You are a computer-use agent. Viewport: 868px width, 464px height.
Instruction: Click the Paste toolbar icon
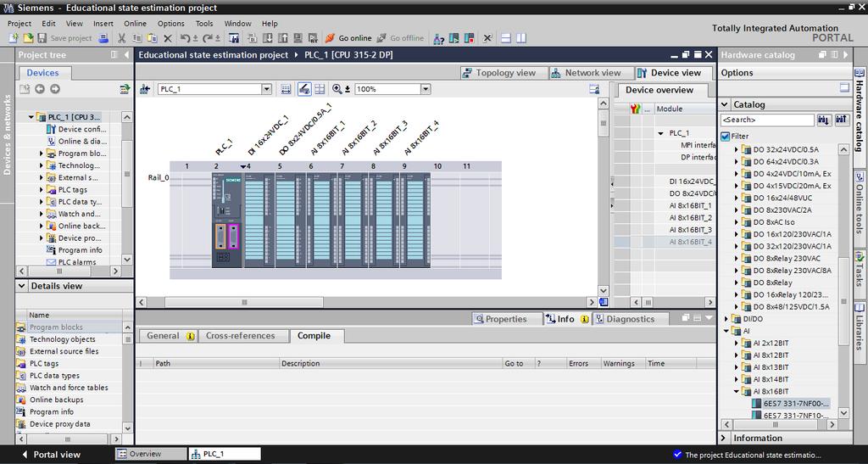pyautogui.click(x=153, y=38)
